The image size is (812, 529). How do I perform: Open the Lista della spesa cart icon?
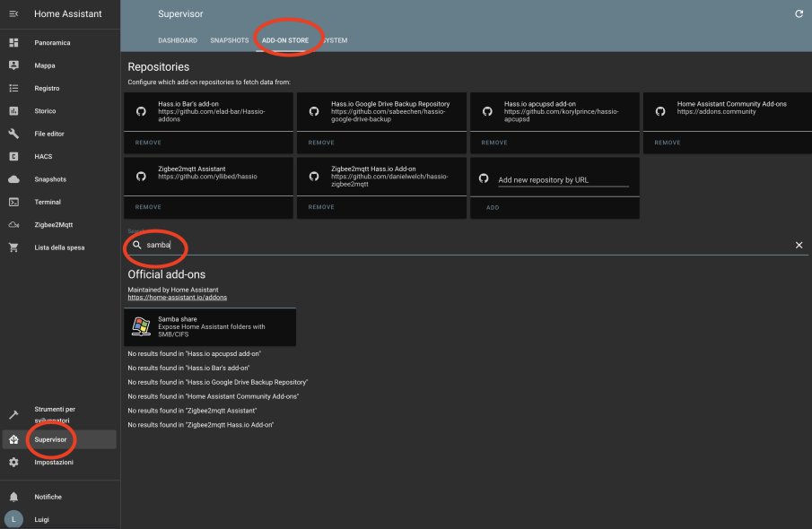pos(14,248)
